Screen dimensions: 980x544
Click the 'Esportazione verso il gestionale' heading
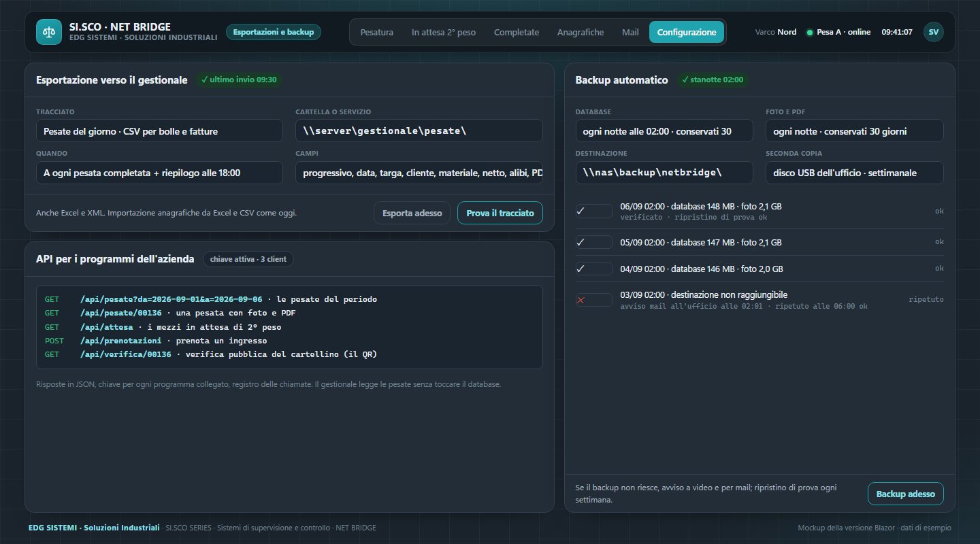pos(112,80)
